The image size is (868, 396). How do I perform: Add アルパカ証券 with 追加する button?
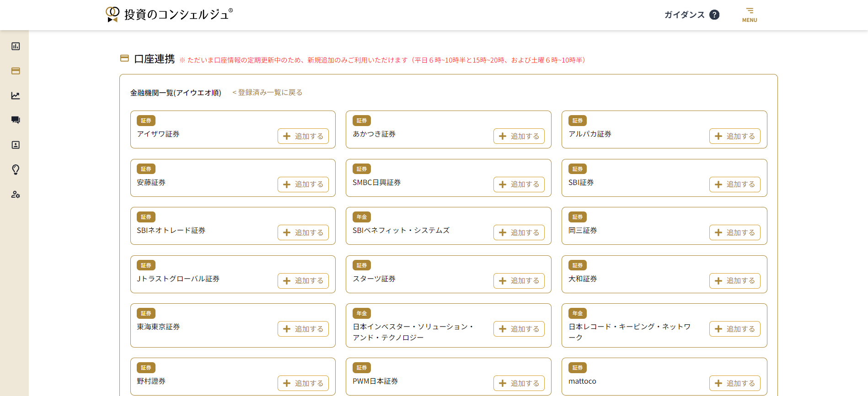pos(735,136)
